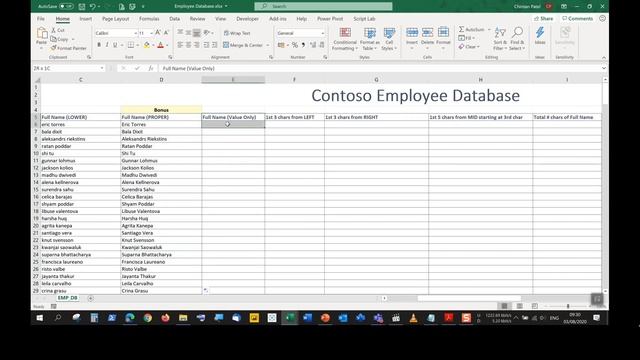Click the Name Box showing 2R x 1C
The height and width of the screenshot is (360, 640).
pyautogui.click(x=69, y=68)
